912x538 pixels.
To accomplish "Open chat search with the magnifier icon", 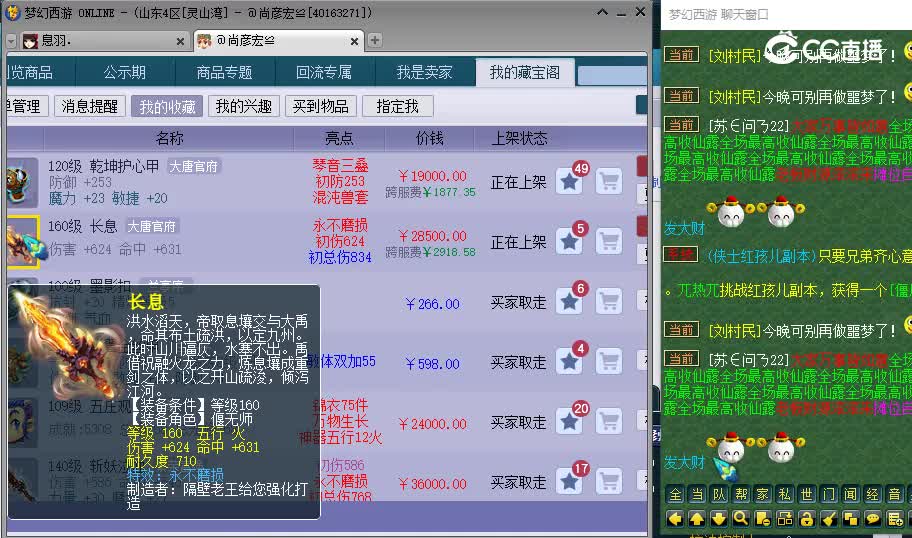I will point(741,518).
